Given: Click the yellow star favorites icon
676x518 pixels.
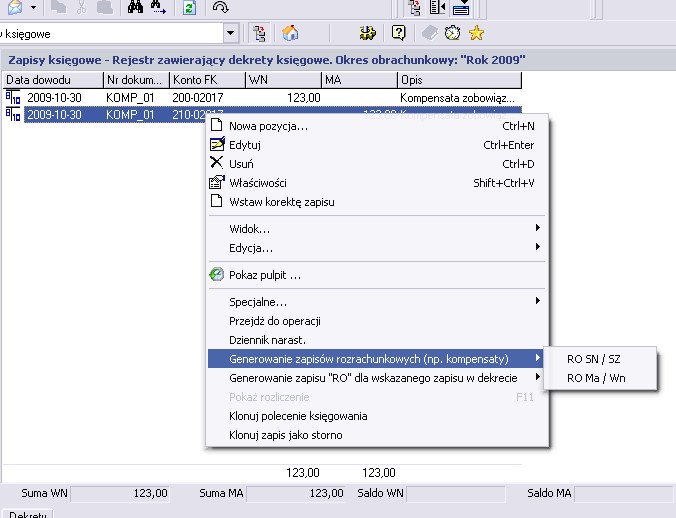Looking at the screenshot, I should click(476, 33).
